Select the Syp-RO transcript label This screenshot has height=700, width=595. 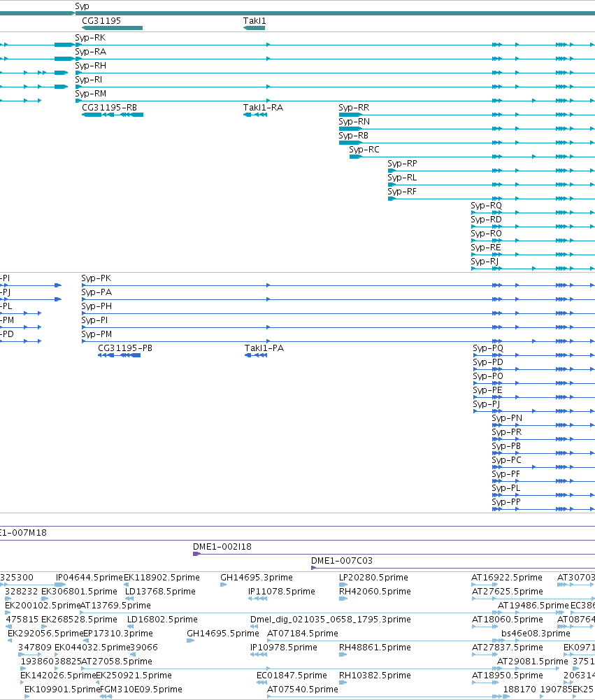(x=486, y=234)
